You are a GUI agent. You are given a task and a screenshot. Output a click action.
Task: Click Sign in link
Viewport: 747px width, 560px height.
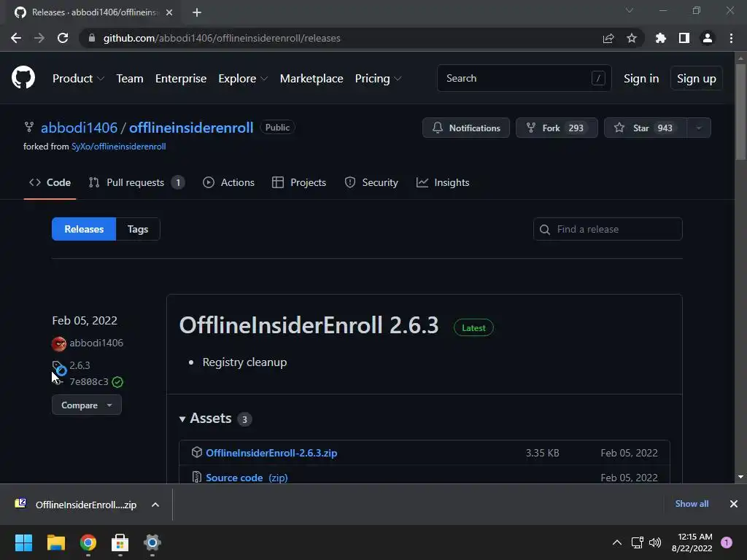(x=641, y=79)
